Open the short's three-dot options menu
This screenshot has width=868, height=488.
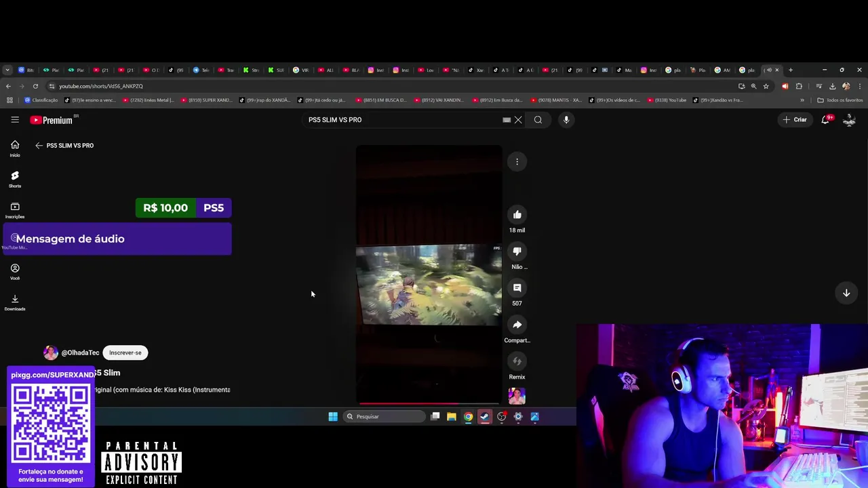[517, 161]
